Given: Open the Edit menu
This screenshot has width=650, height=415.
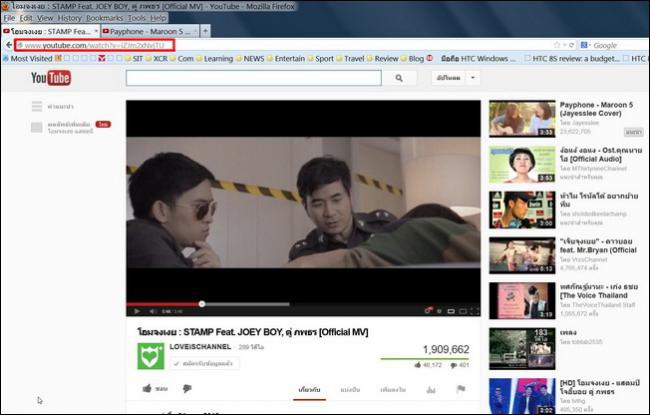Looking at the screenshot, I should (26, 18).
